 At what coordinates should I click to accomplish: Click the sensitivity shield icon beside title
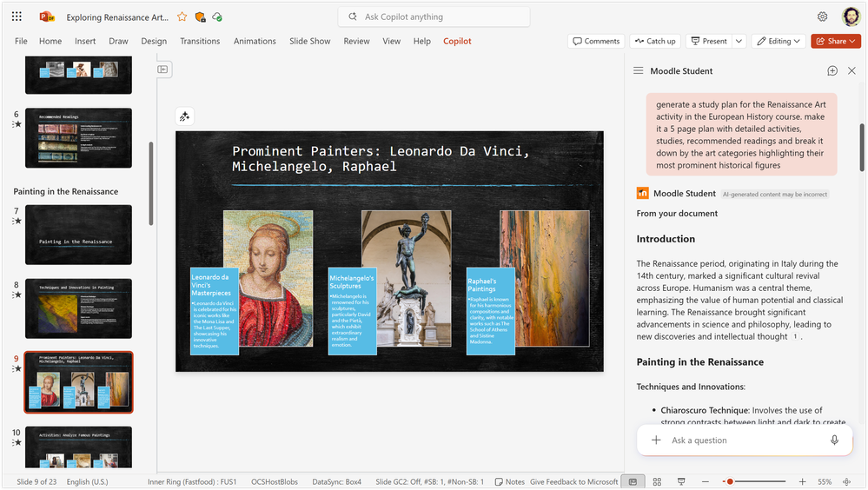point(200,17)
